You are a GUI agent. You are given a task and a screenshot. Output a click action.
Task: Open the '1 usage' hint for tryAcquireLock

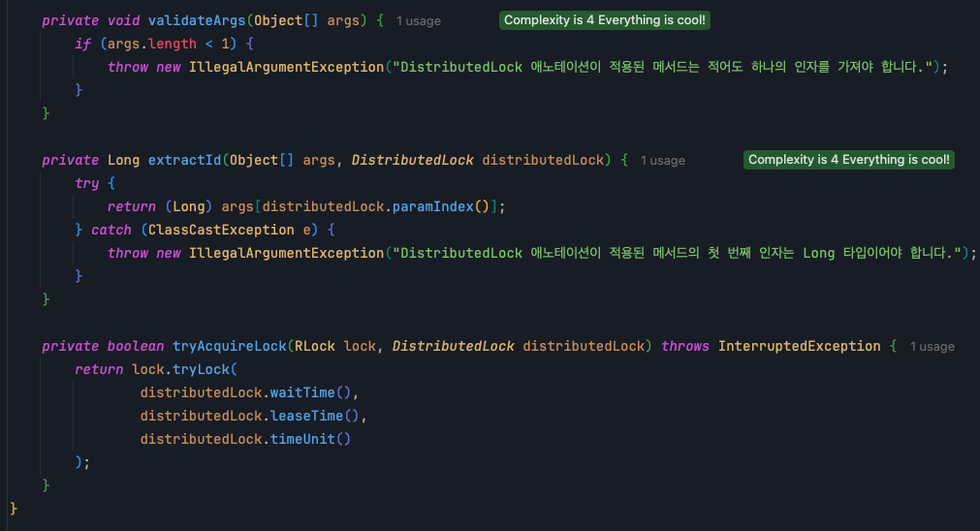[x=932, y=347]
